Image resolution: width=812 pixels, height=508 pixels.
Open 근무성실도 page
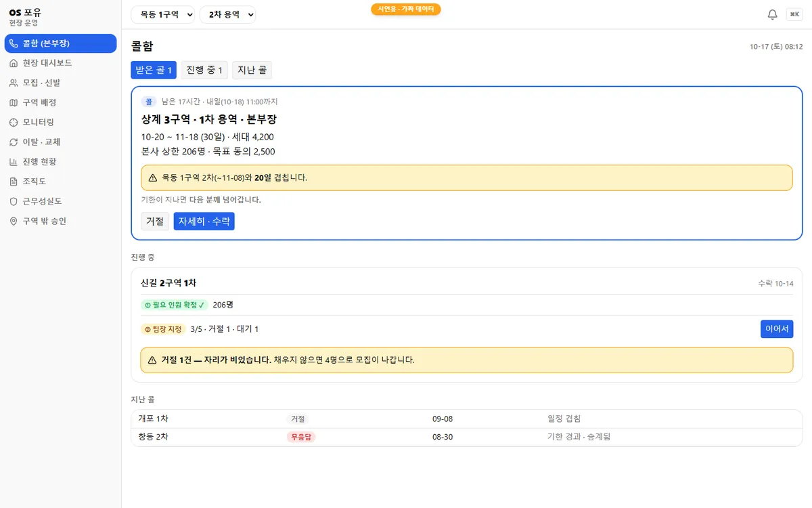[60, 201]
